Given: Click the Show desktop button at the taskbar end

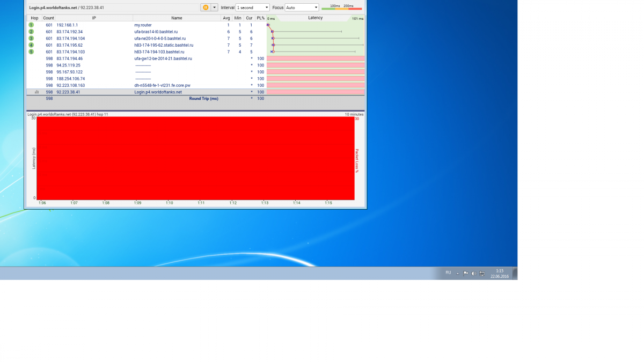Looking at the screenshot, I should point(515,273).
